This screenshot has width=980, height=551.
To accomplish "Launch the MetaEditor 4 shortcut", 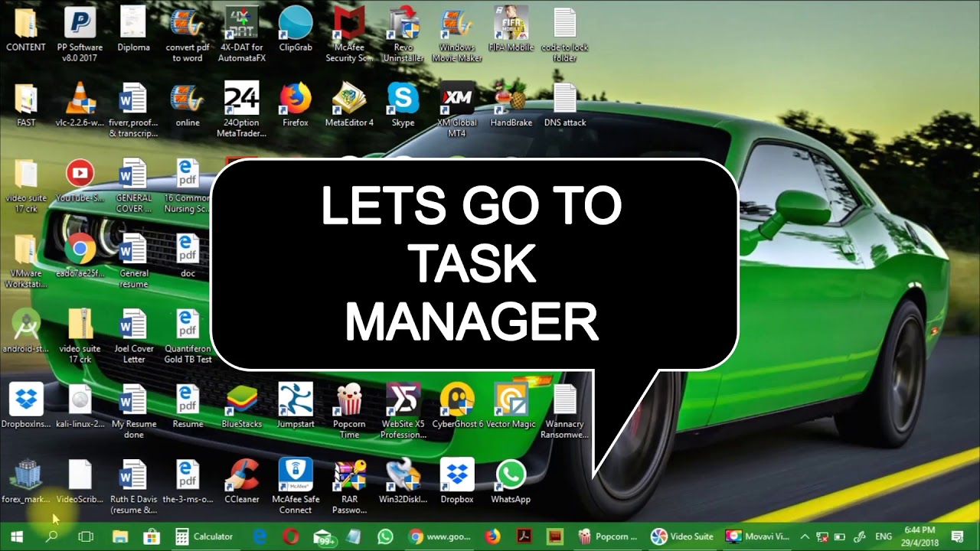I will coord(349,105).
